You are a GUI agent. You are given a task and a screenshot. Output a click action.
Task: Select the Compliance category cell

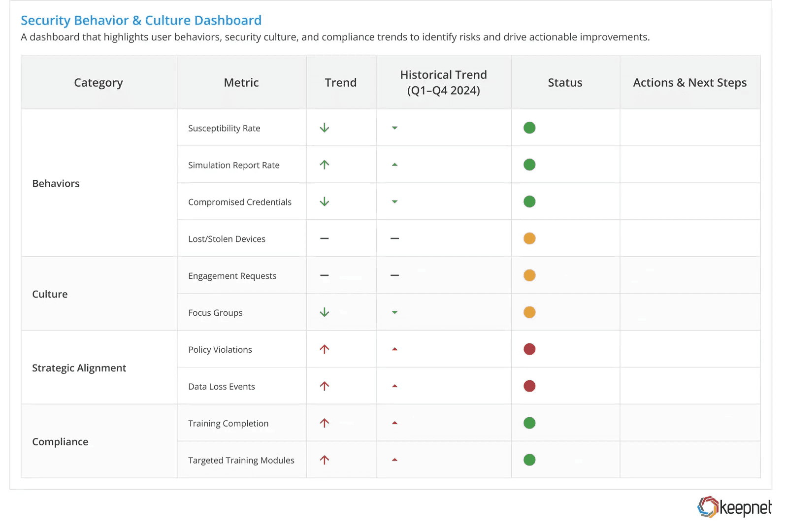click(x=99, y=442)
